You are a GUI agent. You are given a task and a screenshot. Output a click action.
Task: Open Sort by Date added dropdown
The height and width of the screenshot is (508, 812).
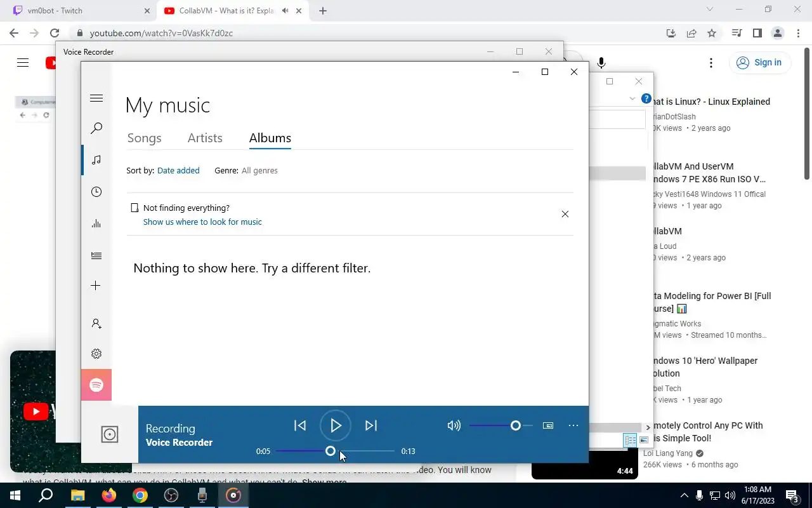point(178,170)
